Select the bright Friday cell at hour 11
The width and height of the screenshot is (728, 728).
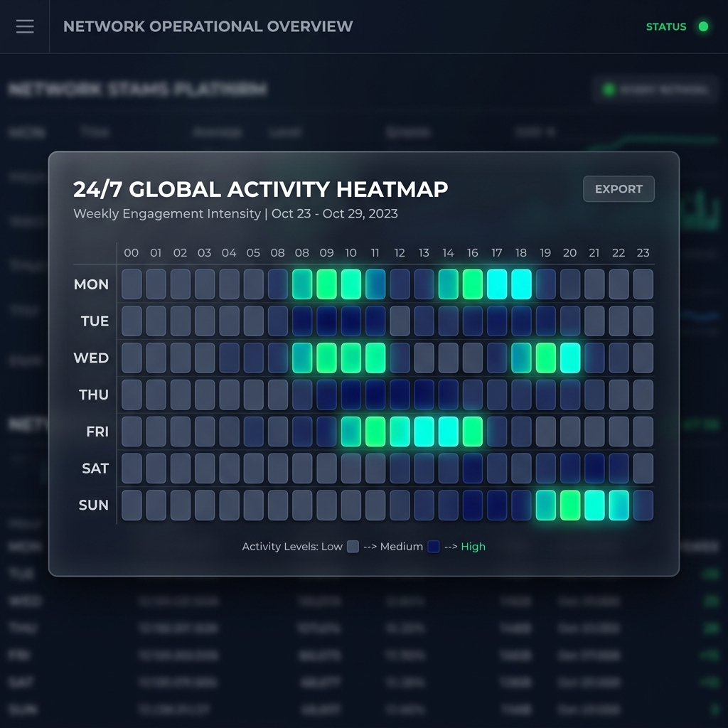pos(375,432)
